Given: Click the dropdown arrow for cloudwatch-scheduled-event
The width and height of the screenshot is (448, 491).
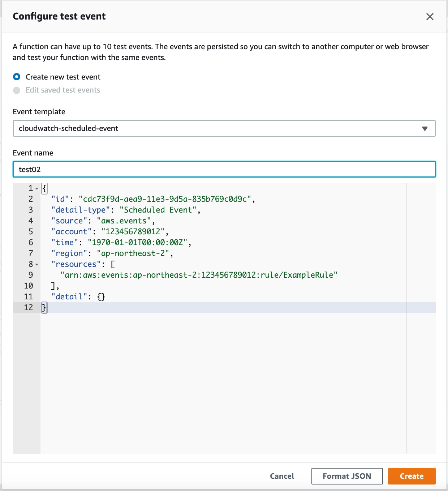Looking at the screenshot, I should pos(425,129).
